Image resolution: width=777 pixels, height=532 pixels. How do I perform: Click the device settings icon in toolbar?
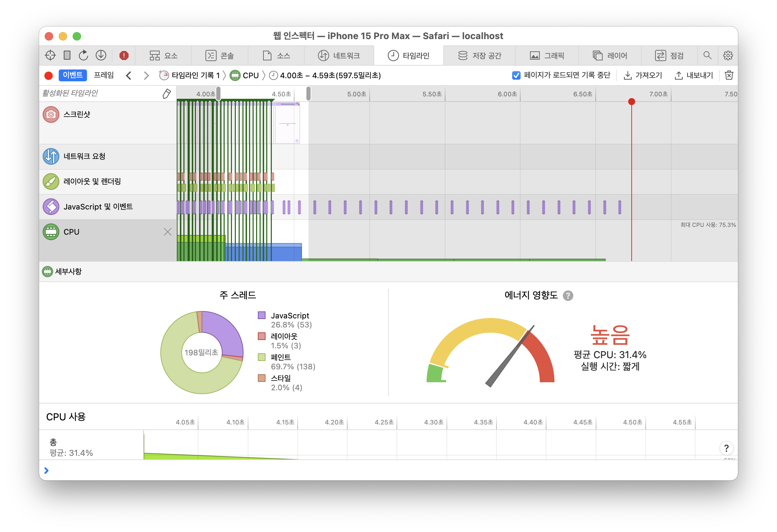67,56
